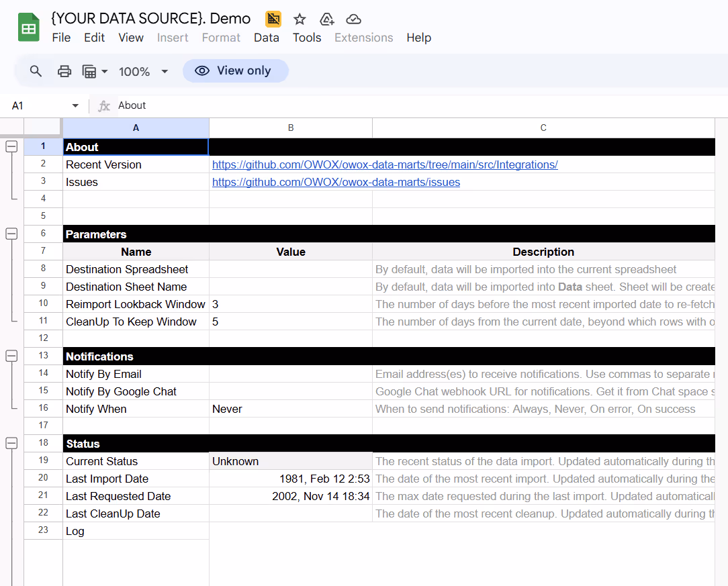Collapse the Status row group
Viewport: 728px width, 586px height.
[x=11, y=443]
